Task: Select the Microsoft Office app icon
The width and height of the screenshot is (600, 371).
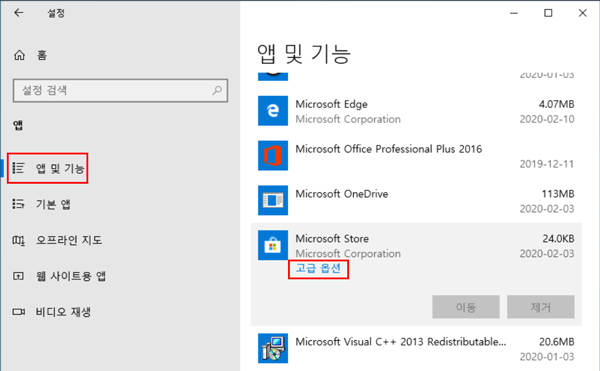Action: tap(273, 156)
